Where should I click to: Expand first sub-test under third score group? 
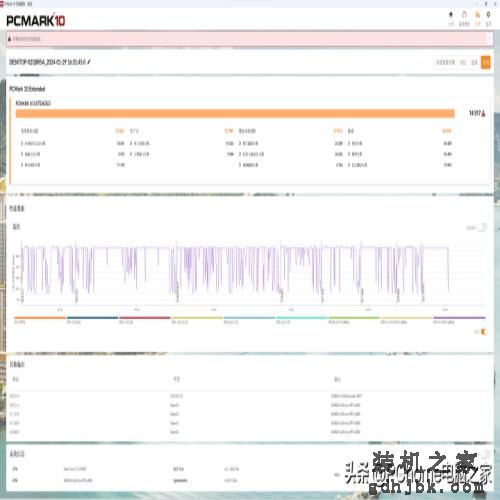[x=240, y=143]
